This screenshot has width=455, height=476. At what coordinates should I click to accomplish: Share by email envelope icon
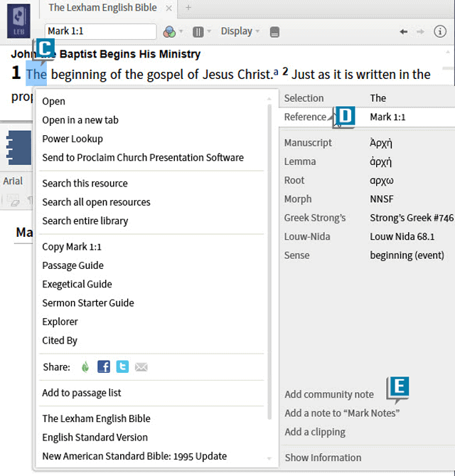[x=141, y=367]
